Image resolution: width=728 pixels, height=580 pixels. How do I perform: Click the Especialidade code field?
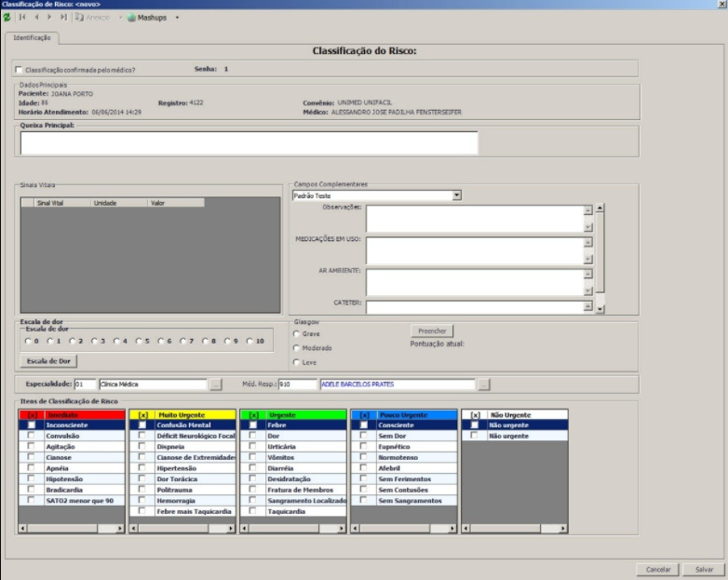(85, 384)
